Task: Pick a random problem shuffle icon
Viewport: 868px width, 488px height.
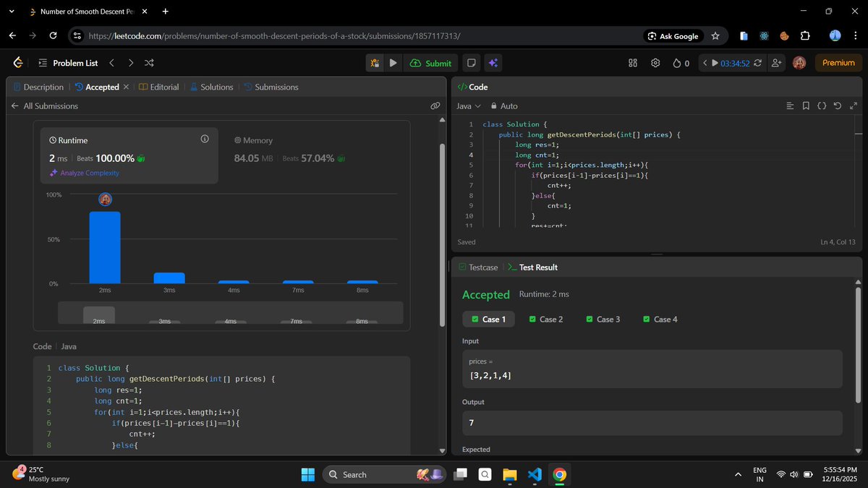Action: click(x=149, y=63)
